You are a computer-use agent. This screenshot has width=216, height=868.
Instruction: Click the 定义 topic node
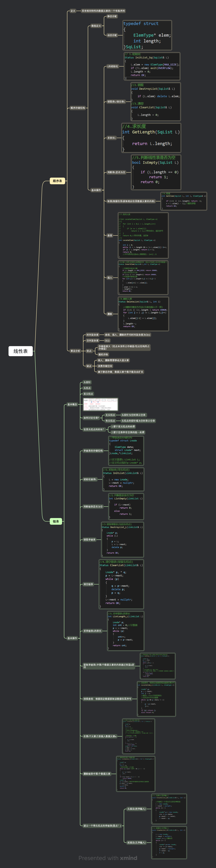pos(73,11)
